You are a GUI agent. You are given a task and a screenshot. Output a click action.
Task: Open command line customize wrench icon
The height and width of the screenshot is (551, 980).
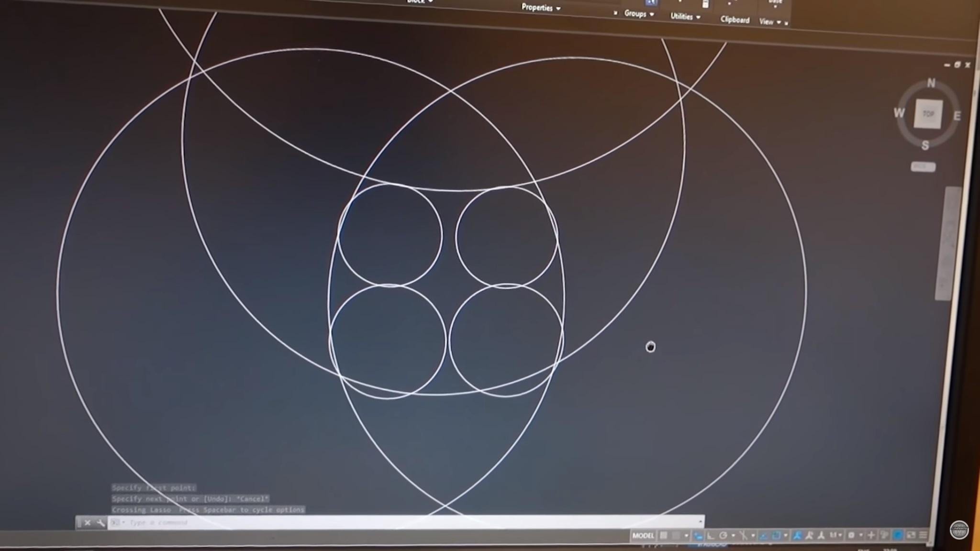pyautogui.click(x=100, y=523)
